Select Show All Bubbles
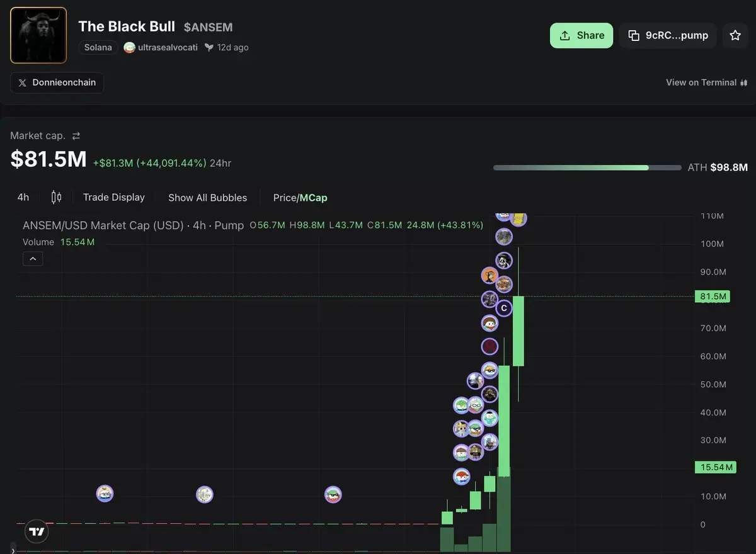Image resolution: width=756 pixels, height=554 pixels. [x=207, y=198]
